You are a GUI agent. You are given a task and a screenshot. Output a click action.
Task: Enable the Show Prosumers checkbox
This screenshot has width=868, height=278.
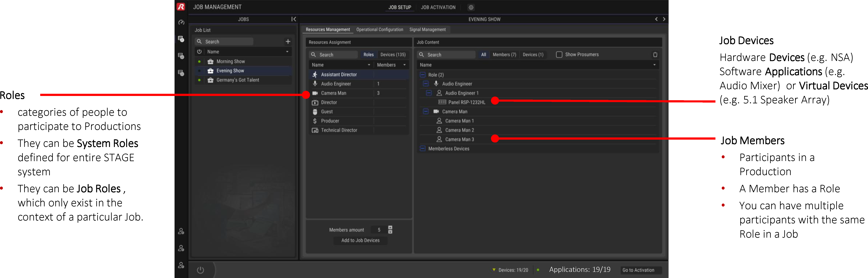coord(559,55)
